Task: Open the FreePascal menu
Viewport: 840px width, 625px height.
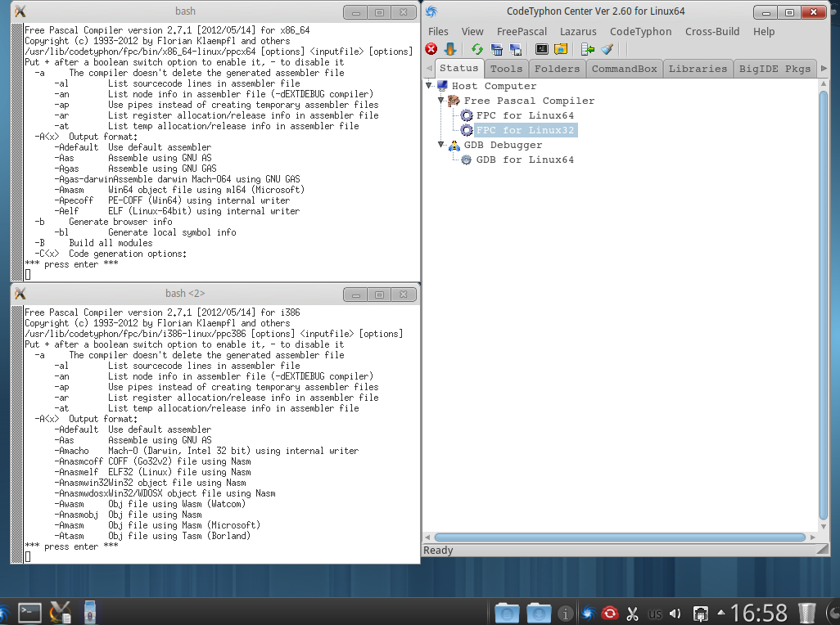Action: coord(522,32)
